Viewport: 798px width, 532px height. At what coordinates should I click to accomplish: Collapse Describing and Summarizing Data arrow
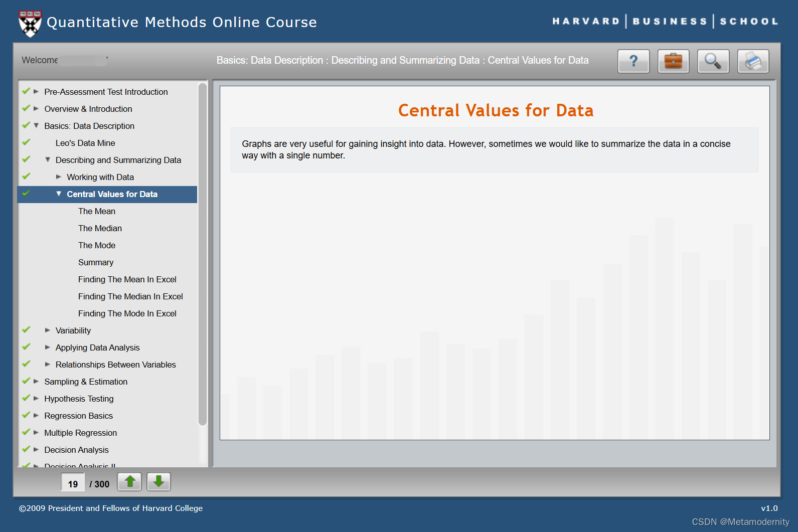pyautogui.click(x=48, y=160)
